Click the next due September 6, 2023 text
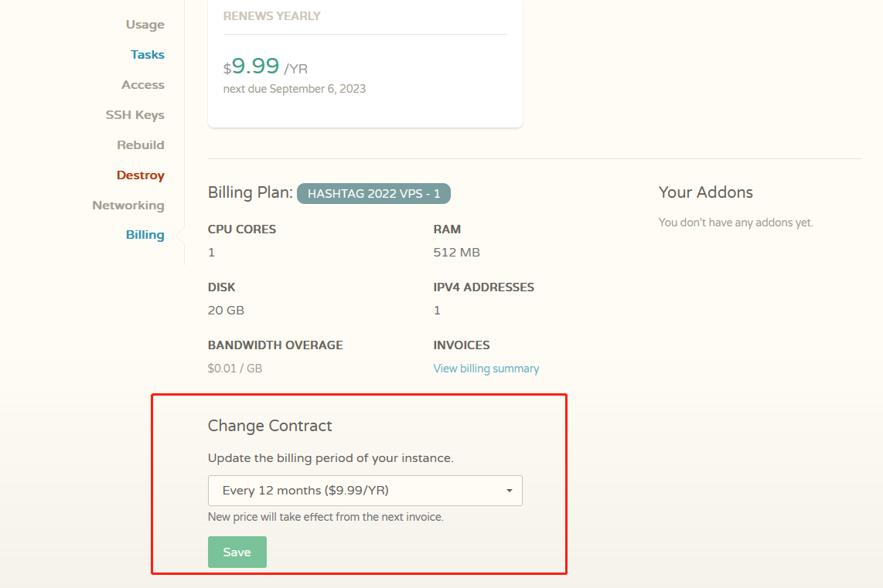This screenshot has width=883, height=588. (294, 89)
